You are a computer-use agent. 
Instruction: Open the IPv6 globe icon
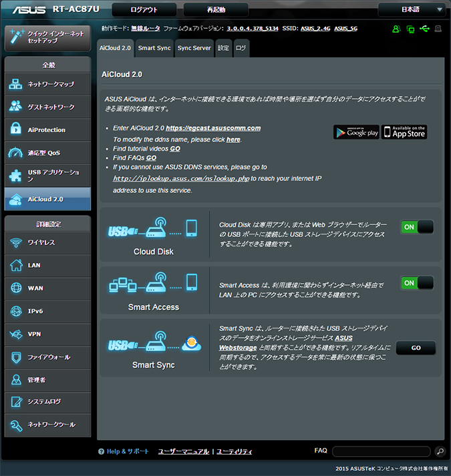(x=16, y=311)
